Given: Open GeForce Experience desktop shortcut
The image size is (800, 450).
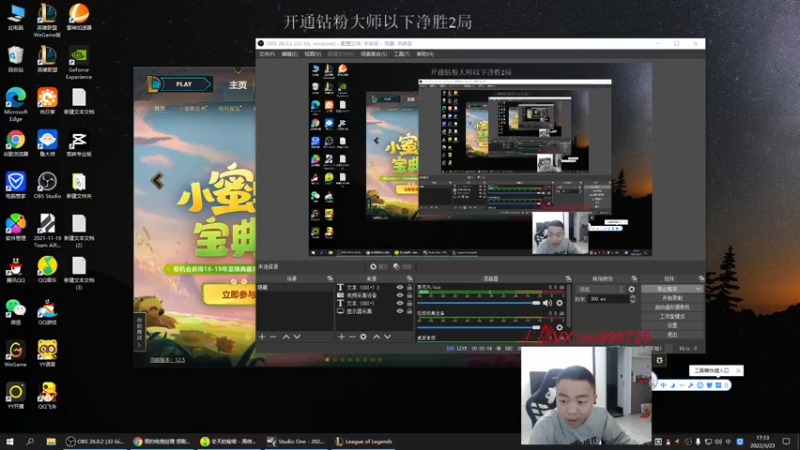Looking at the screenshot, I should pos(79,63).
